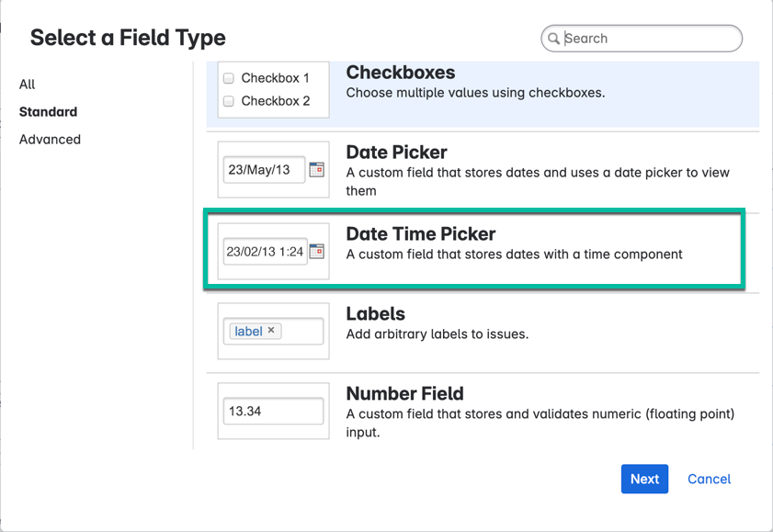Image resolution: width=773 pixels, height=532 pixels.
Task: Remove the label tag with x icon
Action: pyautogui.click(x=271, y=331)
